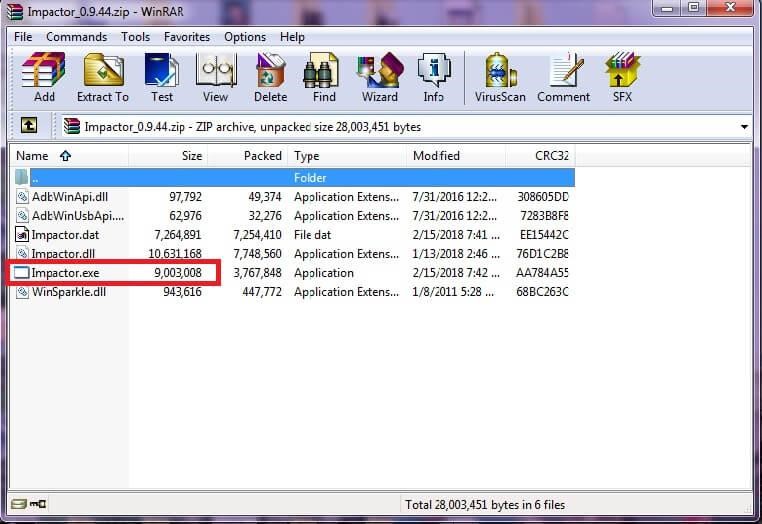762x524 pixels.
Task: Open the Options menu
Action: point(244,37)
